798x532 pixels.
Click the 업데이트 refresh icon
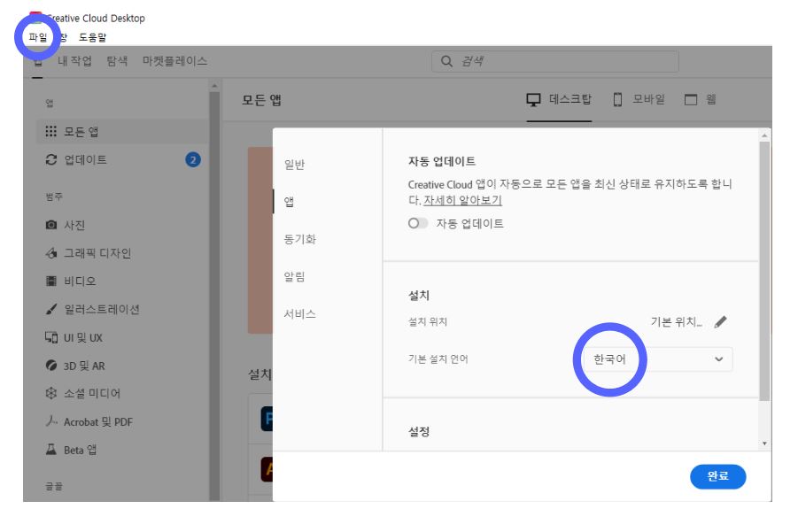50,159
